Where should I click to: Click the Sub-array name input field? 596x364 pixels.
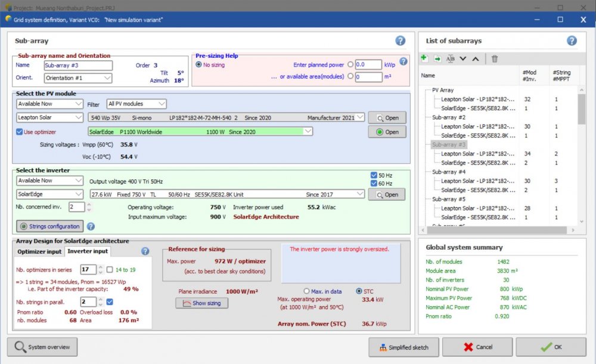tap(77, 66)
